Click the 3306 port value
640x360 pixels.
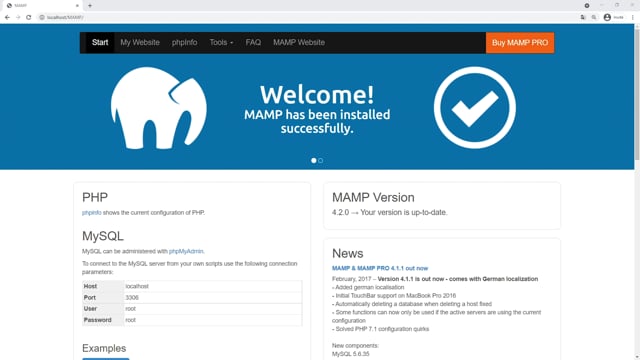(132, 298)
